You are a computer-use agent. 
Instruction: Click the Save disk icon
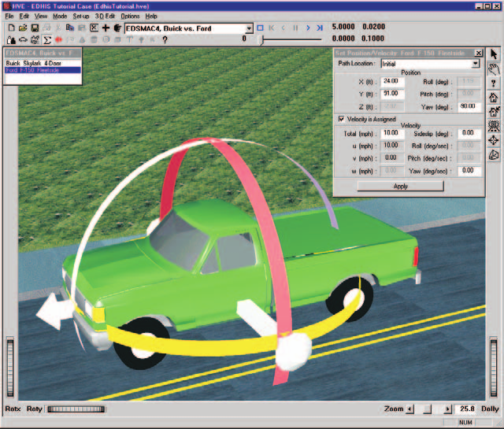pyautogui.click(x=35, y=28)
